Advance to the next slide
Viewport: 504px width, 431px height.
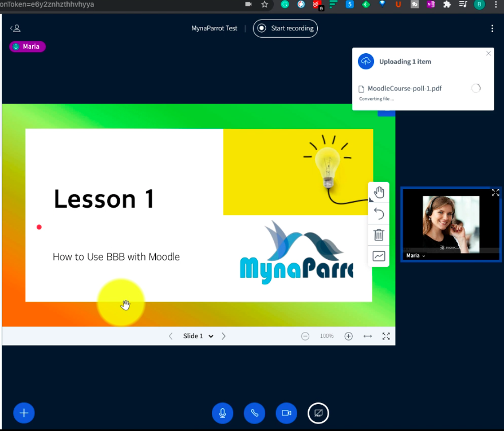click(x=224, y=336)
